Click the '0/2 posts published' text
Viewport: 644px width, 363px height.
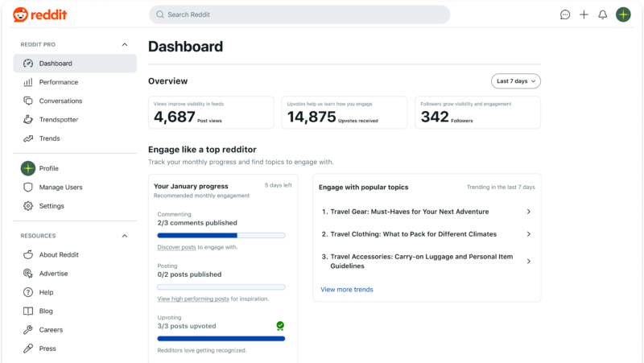tap(189, 274)
